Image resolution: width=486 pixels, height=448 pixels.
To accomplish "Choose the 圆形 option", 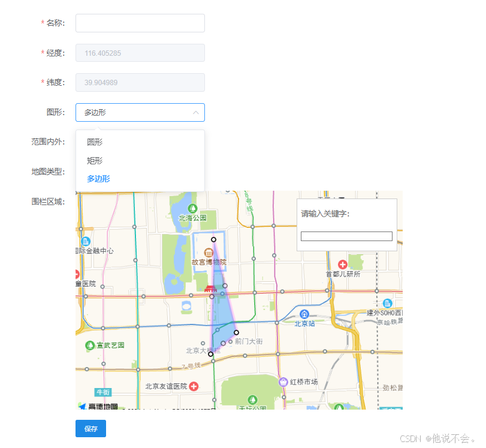I will click(x=95, y=142).
